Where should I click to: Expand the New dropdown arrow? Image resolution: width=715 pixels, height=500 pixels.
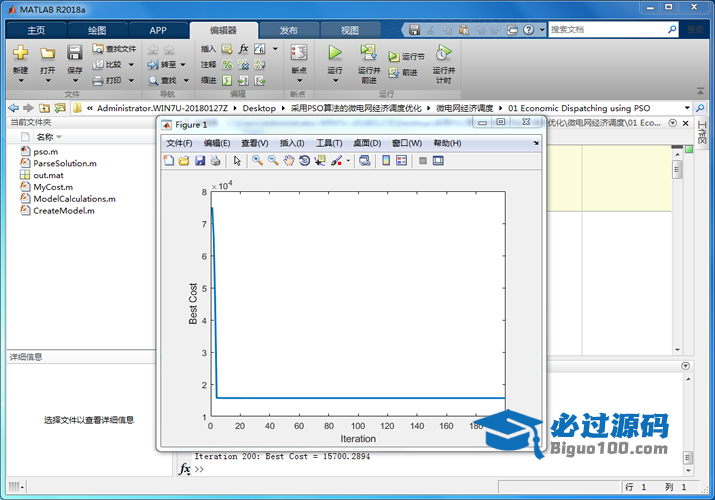tap(21, 81)
